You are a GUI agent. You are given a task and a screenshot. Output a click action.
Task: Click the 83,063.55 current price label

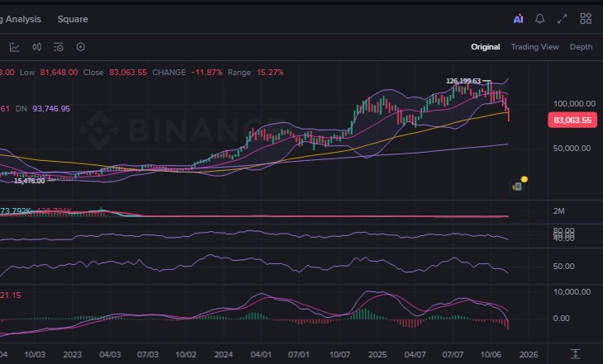pyautogui.click(x=572, y=120)
